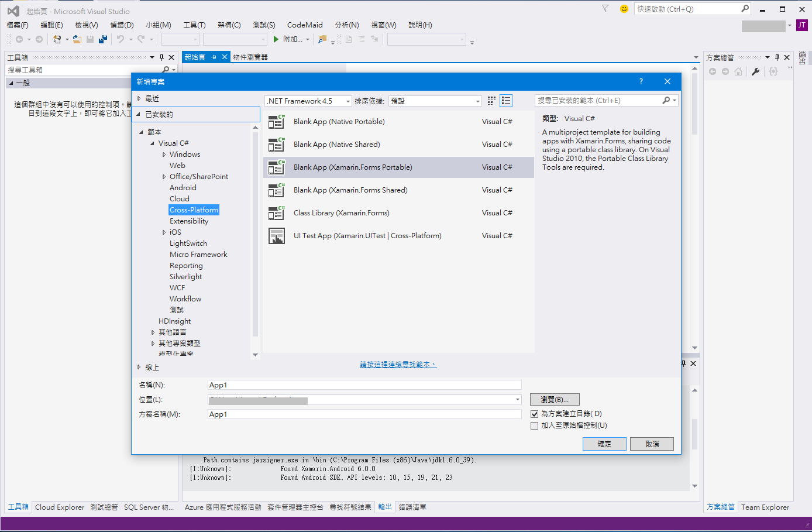Image resolution: width=812 pixels, height=532 pixels.
Task: Select the HDInsight template category
Action: [174, 321]
